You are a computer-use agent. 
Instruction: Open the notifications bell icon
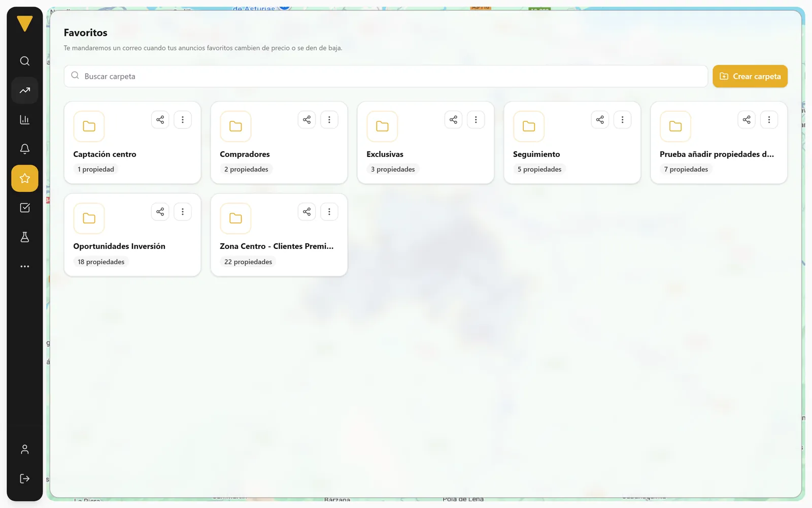pyautogui.click(x=24, y=149)
